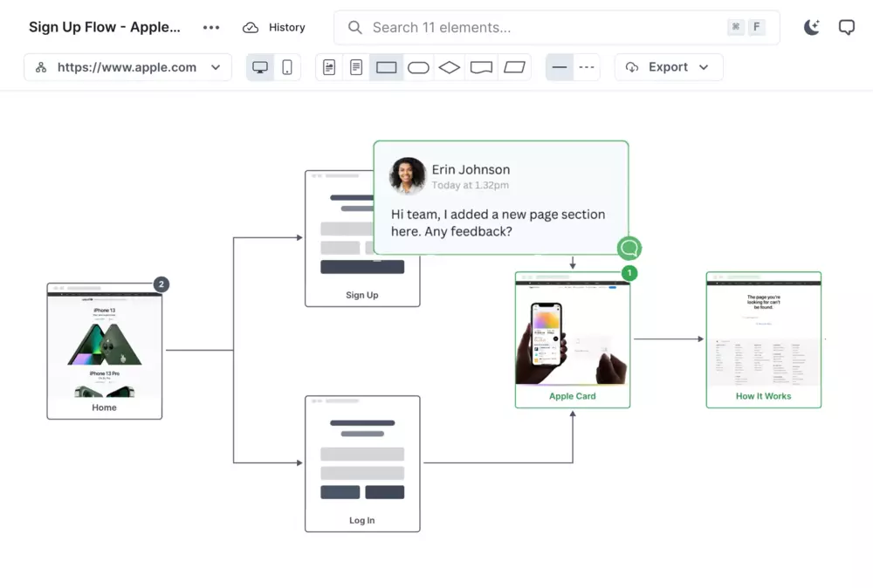Choose the solid line connector style
Image resolution: width=873 pixels, height=588 pixels.
point(560,67)
